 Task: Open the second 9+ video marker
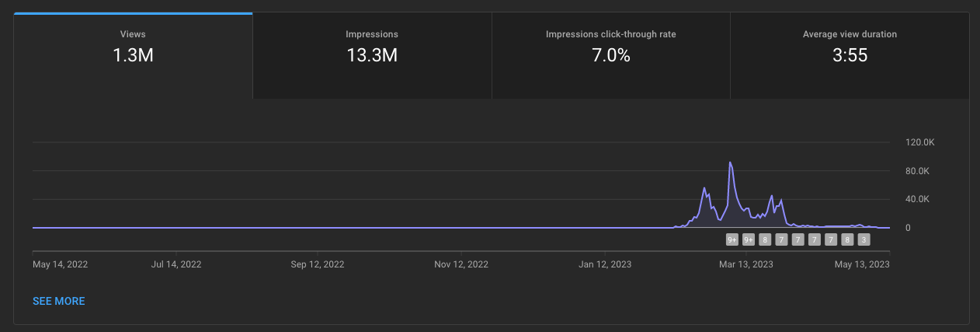(749, 239)
